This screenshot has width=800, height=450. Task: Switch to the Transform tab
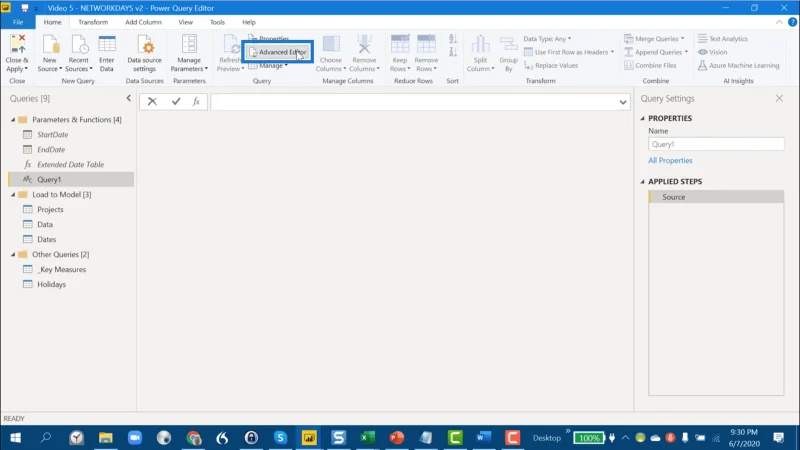[x=93, y=22]
